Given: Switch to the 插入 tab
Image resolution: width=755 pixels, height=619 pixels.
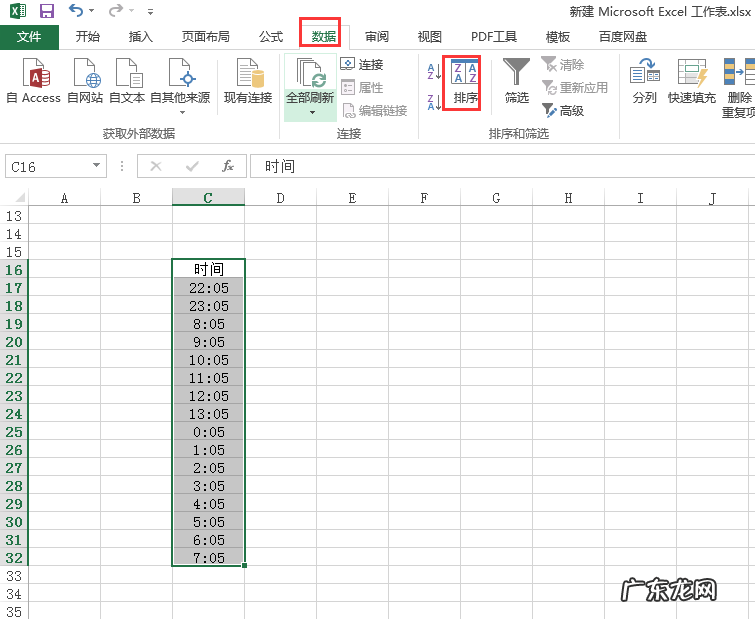Looking at the screenshot, I should click(141, 37).
